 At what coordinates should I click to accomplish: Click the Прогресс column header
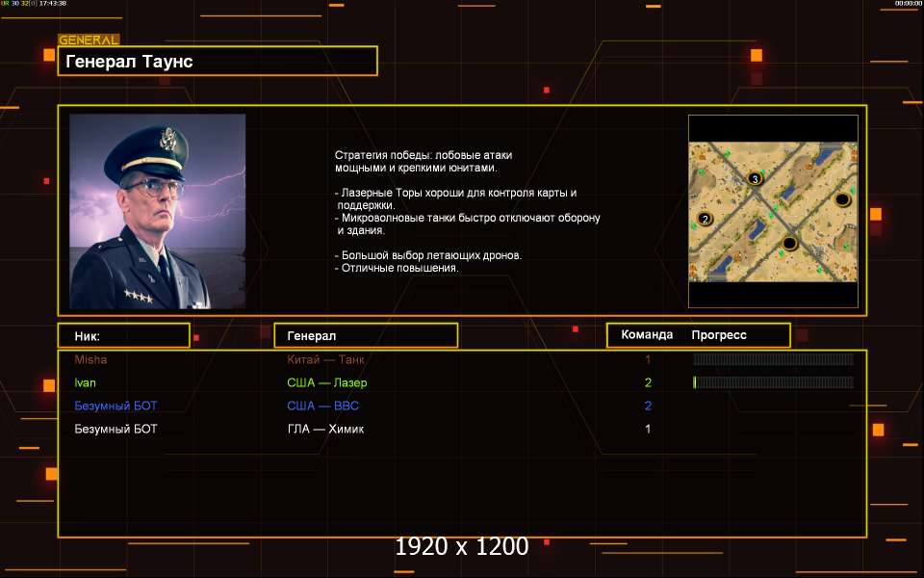[719, 334]
